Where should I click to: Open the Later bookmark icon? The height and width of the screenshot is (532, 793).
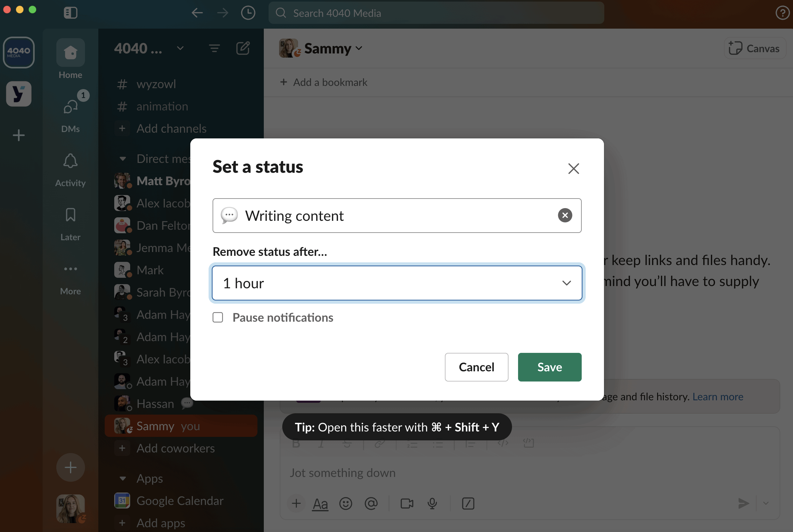point(70,215)
